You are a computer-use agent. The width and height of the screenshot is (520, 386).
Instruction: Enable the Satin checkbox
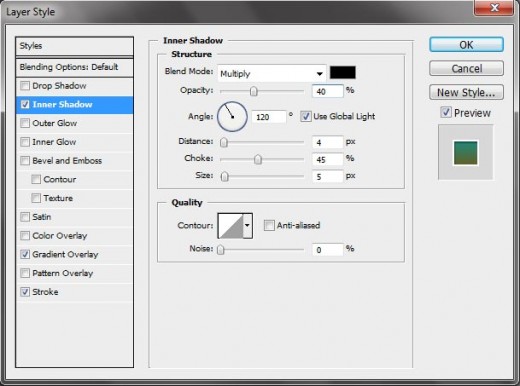click(25, 217)
